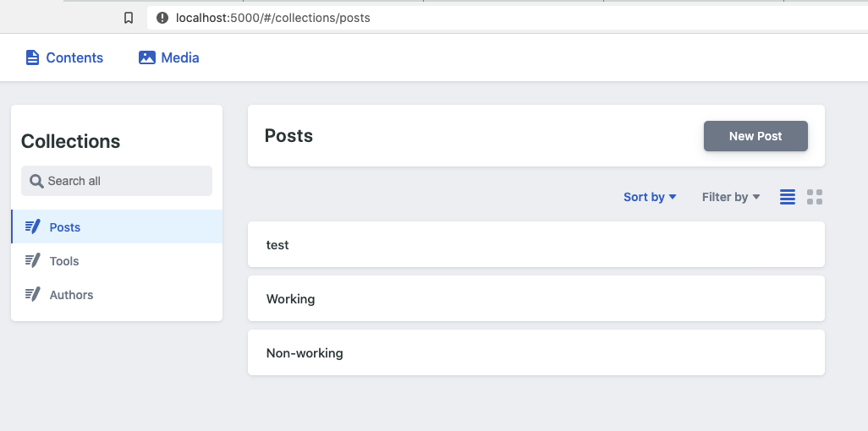The height and width of the screenshot is (431, 868).
Task: Click the search magnifier icon
Action: tap(36, 181)
